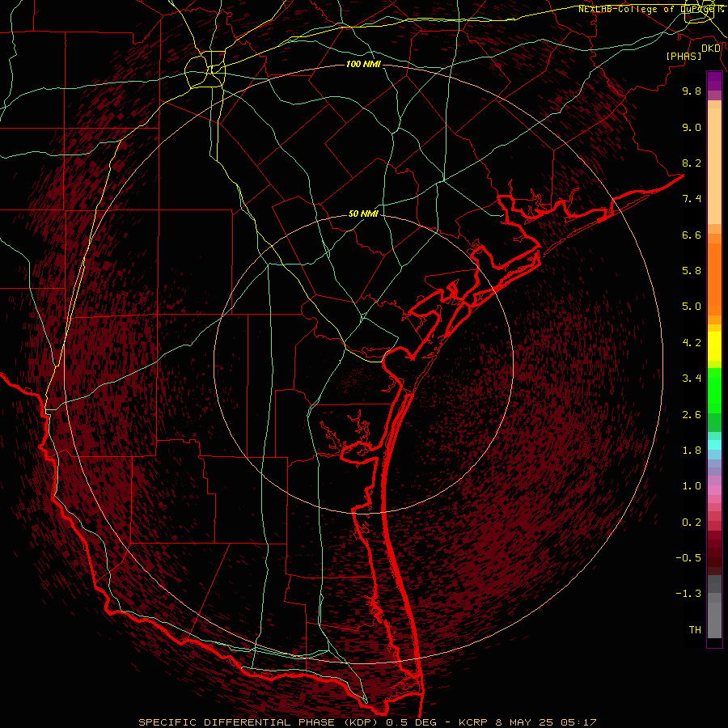Image resolution: width=728 pixels, height=728 pixels.
Task: Click the [PHAS] legend heading
Action: pos(684,56)
